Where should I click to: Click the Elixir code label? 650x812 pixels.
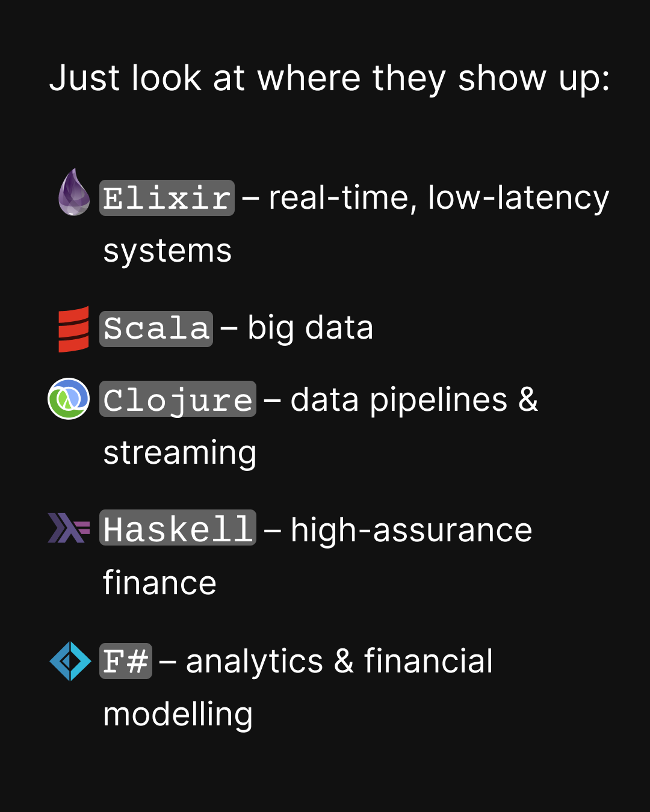[x=167, y=198]
